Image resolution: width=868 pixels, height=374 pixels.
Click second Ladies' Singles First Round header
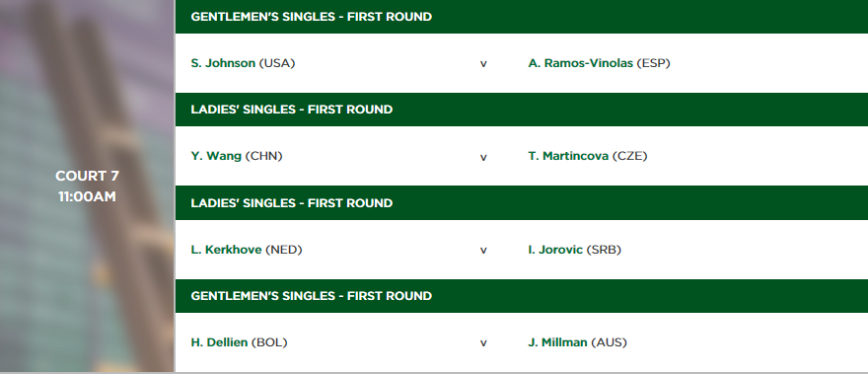click(x=522, y=203)
